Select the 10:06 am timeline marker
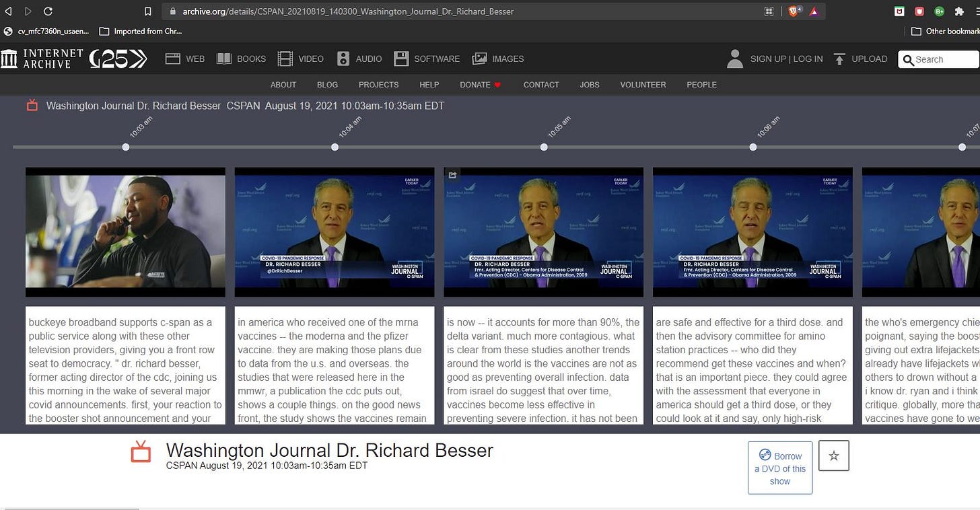The height and width of the screenshot is (510, 980). [753, 147]
